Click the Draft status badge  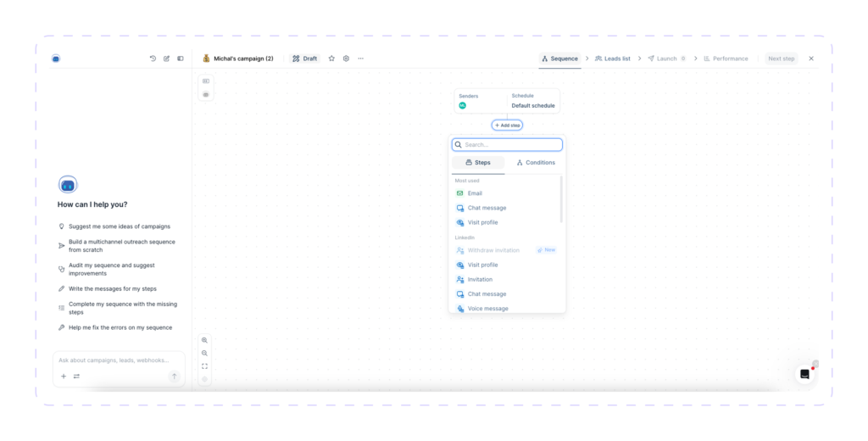(304, 59)
